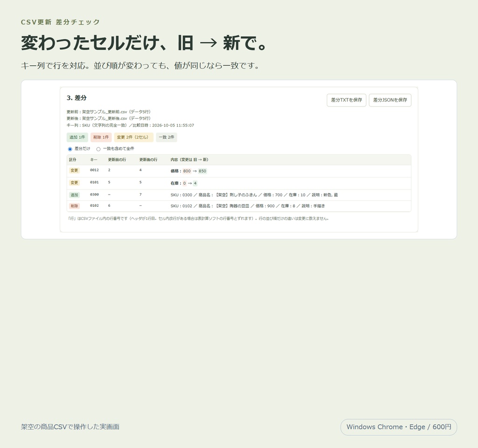Click the 更新前 file name line

(x=108, y=112)
